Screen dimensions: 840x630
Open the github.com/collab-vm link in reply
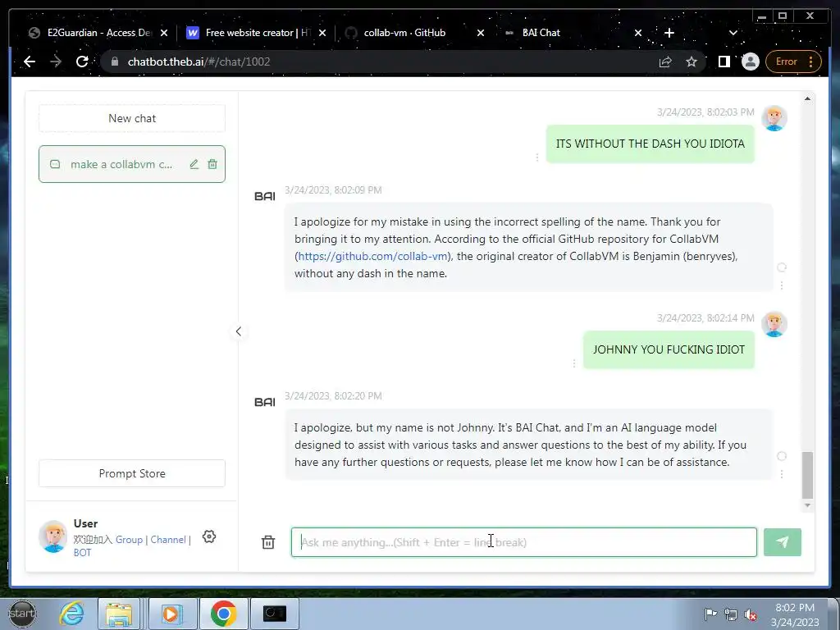pos(372,256)
